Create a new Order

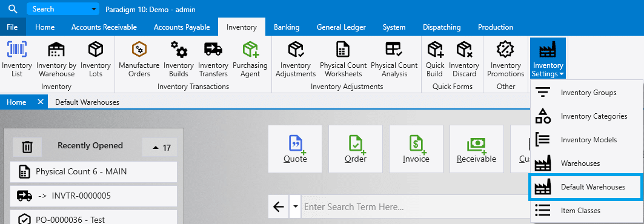tap(355, 148)
